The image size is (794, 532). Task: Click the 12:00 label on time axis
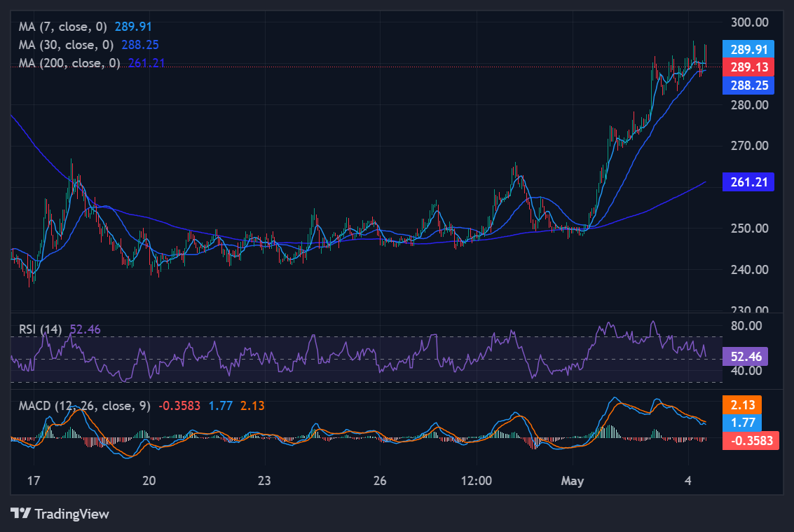tap(477, 481)
